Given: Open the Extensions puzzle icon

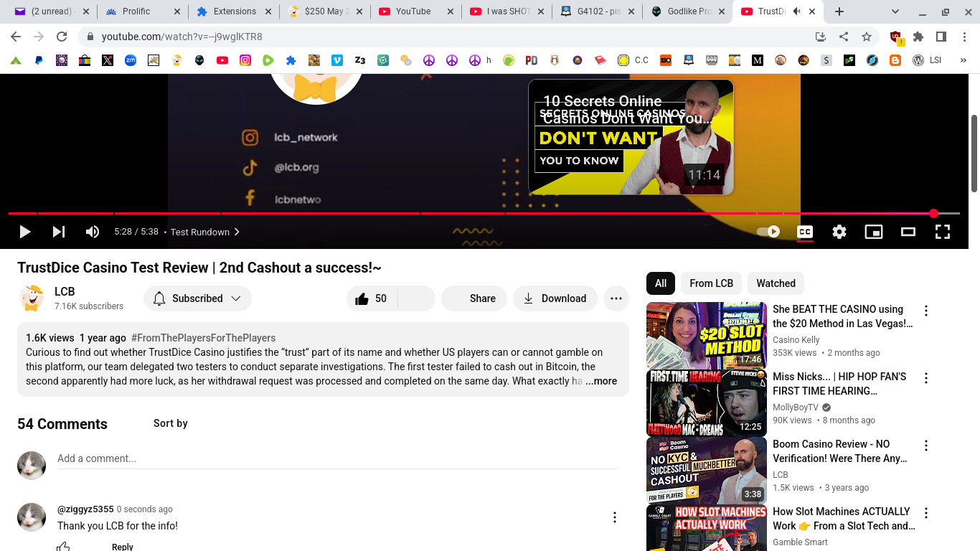Looking at the screenshot, I should [x=918, y=37].
